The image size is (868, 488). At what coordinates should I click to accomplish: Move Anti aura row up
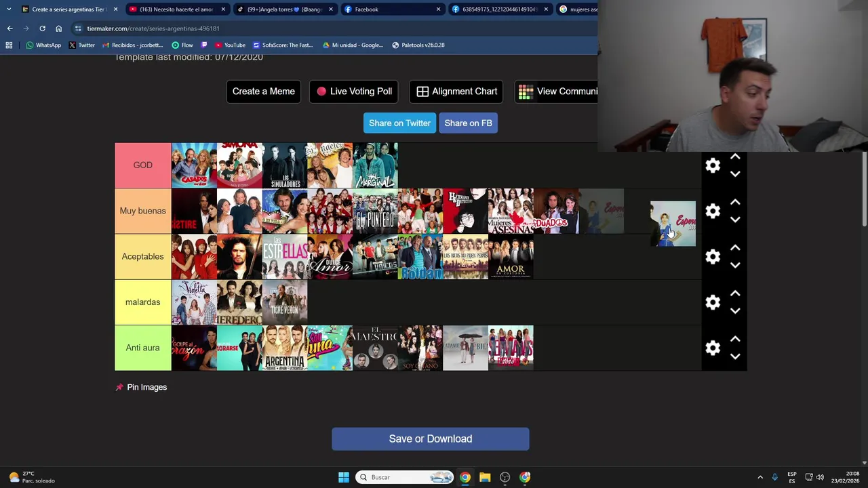[x=735, y=339]
